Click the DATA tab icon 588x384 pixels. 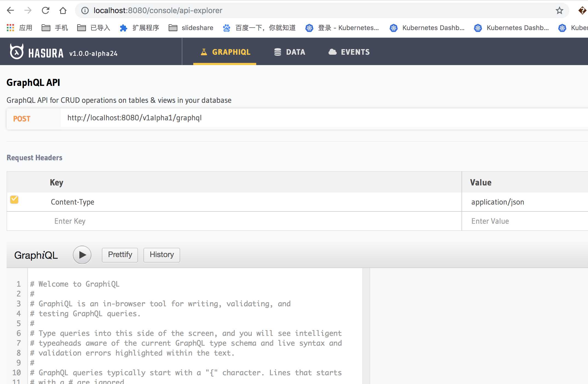point(278,51)
